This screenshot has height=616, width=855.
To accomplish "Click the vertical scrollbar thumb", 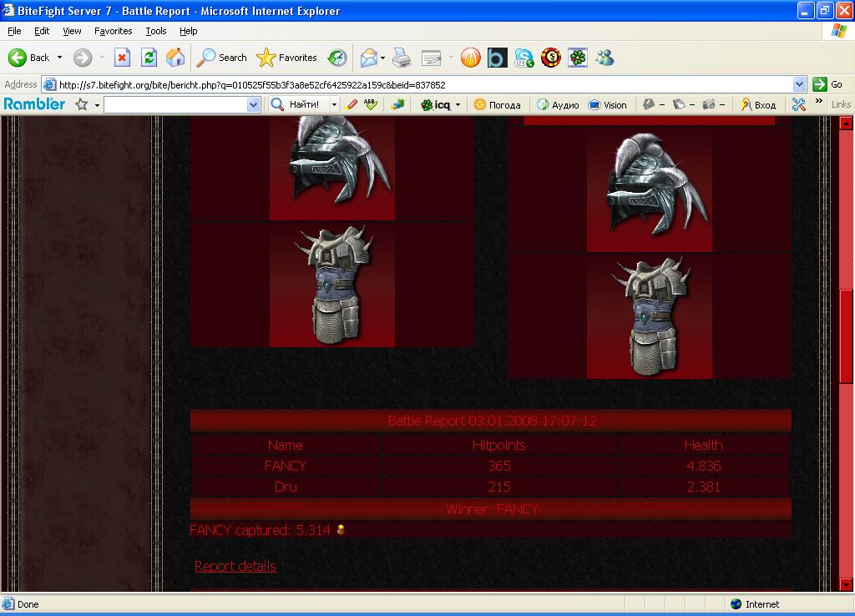I will tap(847, 336).
